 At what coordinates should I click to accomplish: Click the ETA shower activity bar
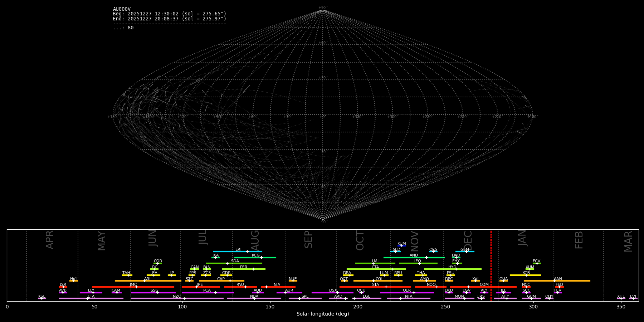pyautogui.click(x=91, y=298)
